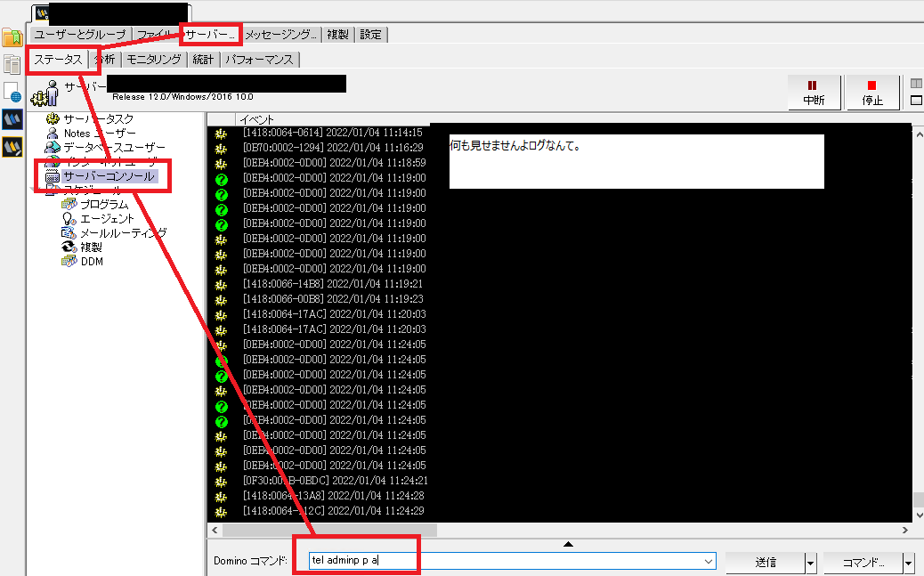Click the 中断 pause button
Viewport: 924px width, 576px height.
[814, 93]
